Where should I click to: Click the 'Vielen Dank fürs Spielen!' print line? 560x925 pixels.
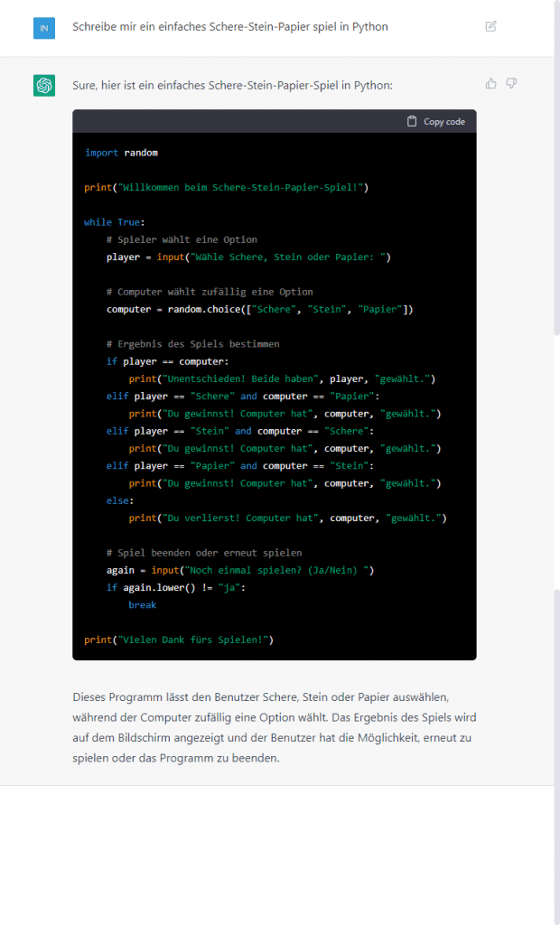point(178,640)
